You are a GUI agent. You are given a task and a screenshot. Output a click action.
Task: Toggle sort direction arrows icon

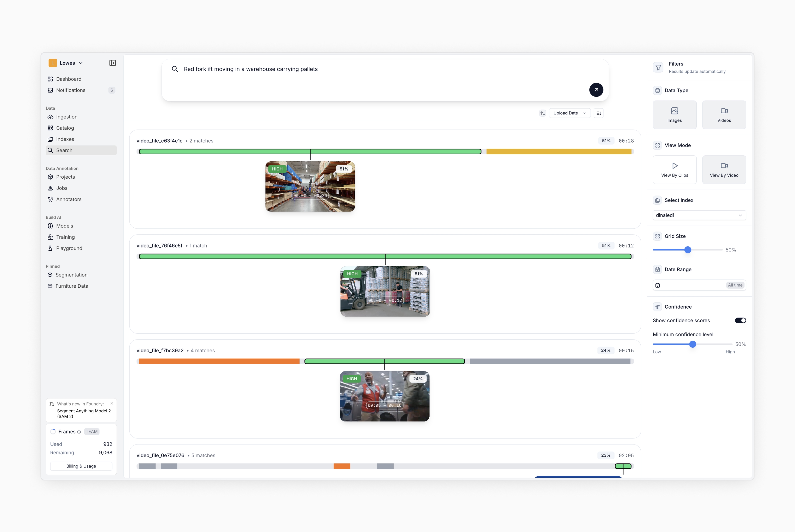click(543, 113)
